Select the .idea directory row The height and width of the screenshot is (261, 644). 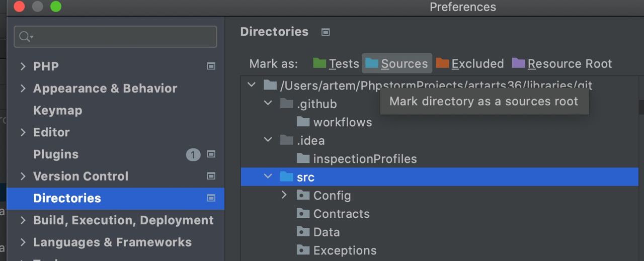tap(439, 140)
